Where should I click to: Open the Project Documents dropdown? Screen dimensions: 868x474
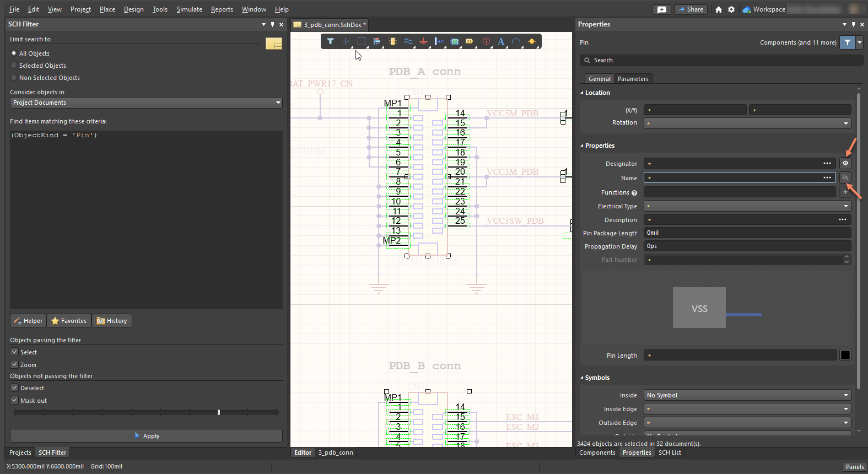tap(146, 103)
